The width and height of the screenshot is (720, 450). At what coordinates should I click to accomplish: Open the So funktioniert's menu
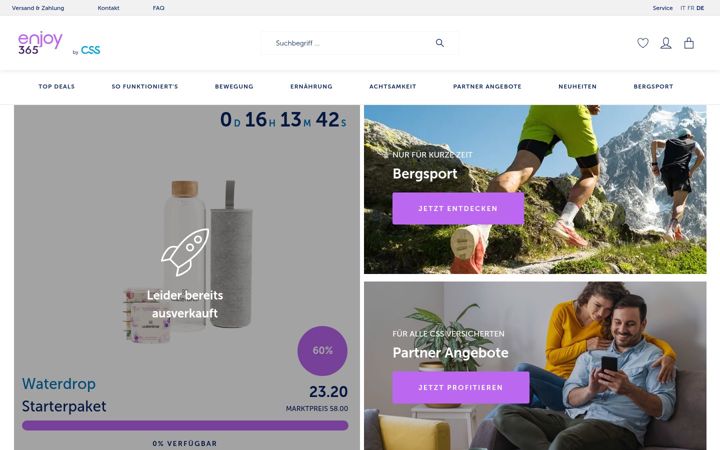point(145,86)
